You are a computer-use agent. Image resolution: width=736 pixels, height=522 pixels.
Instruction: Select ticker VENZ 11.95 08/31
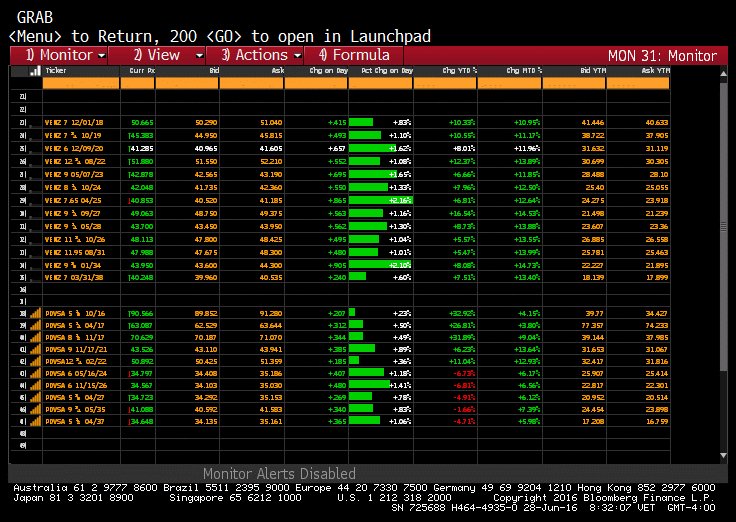pyautogui.click(x=75, y=253)
